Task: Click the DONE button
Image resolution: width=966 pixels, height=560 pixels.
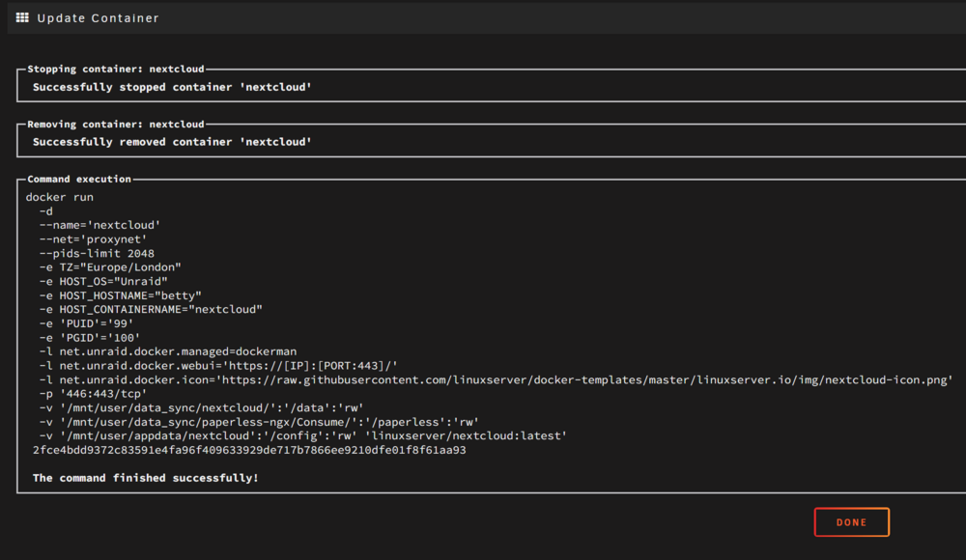Action: 851,521
